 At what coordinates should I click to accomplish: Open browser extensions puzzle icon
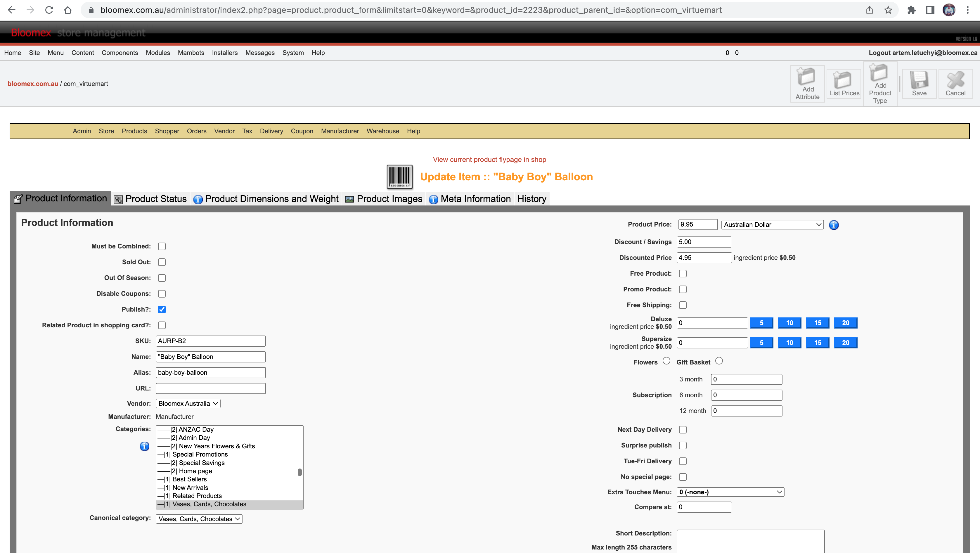[x=912, y=10]
